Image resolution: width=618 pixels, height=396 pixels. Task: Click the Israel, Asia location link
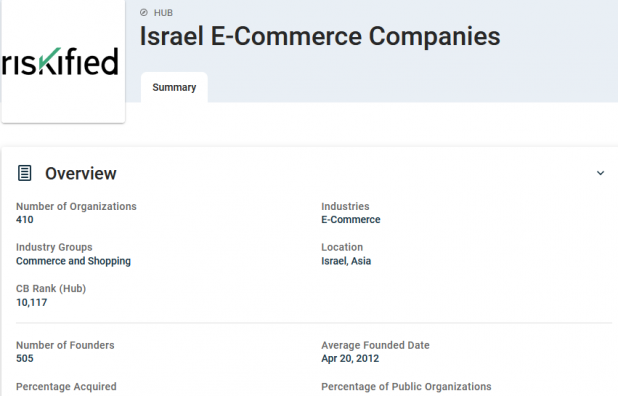coord(346,261)
